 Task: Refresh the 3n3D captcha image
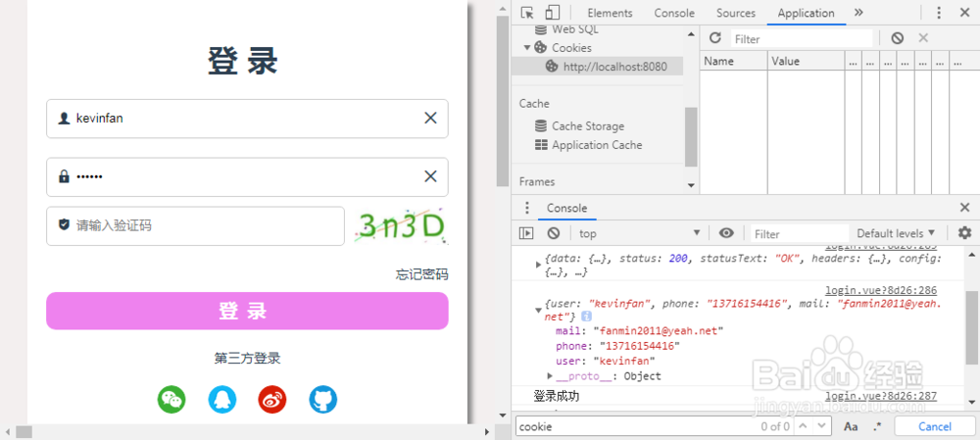coord(401,226)
